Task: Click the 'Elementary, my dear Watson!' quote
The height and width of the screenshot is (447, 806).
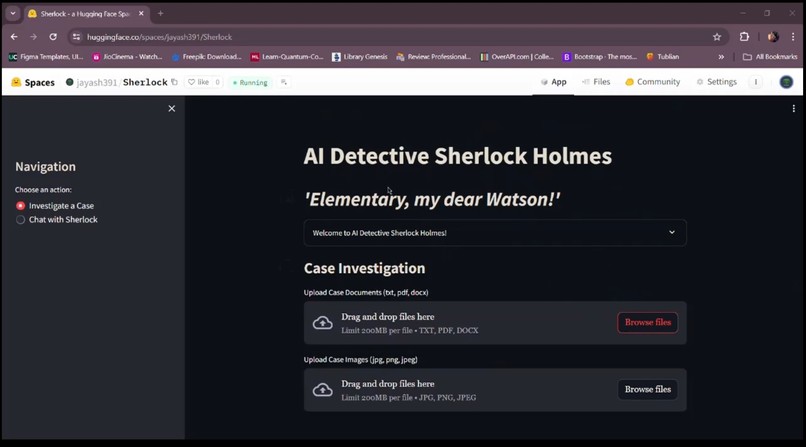Action: [432, 199]
